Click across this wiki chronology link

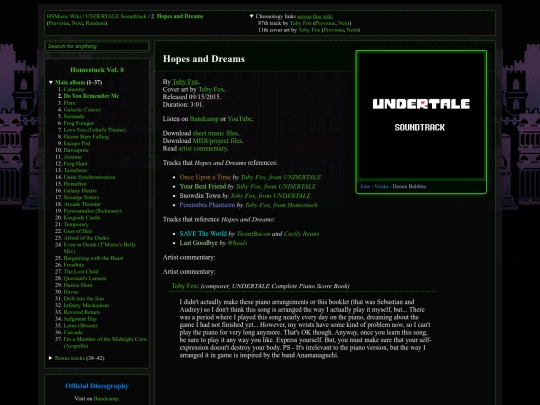point(315,16)
